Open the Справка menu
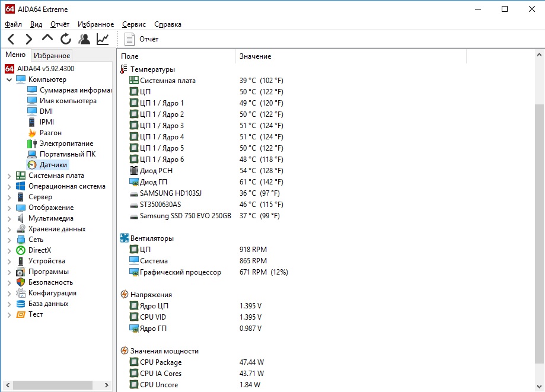The height and width of the screenshot is (392, 545). (168, 24)
